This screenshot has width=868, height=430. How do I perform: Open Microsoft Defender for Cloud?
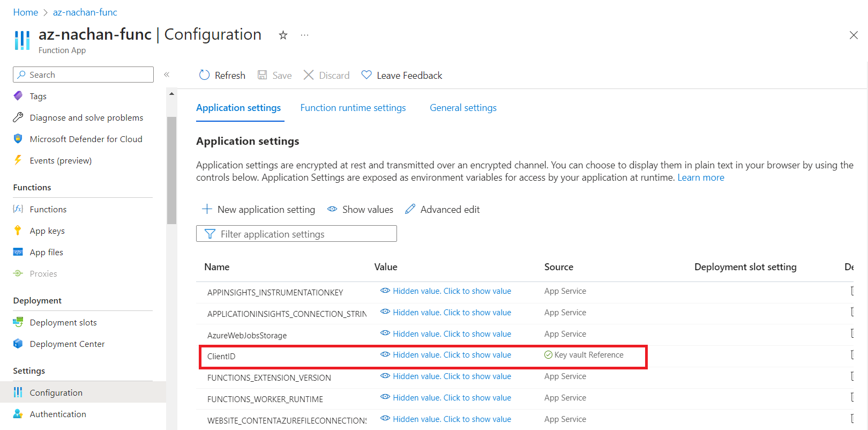pos(86,139)
